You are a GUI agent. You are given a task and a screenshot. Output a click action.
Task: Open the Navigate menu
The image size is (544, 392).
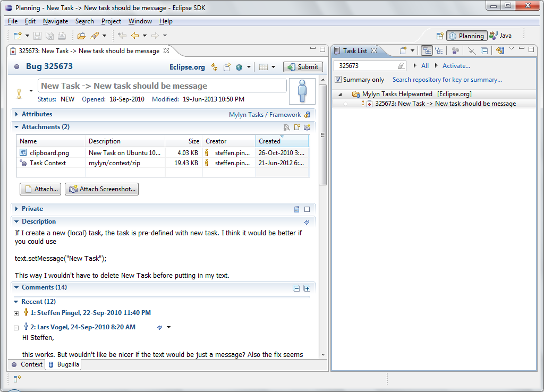[x=55, y=21]
